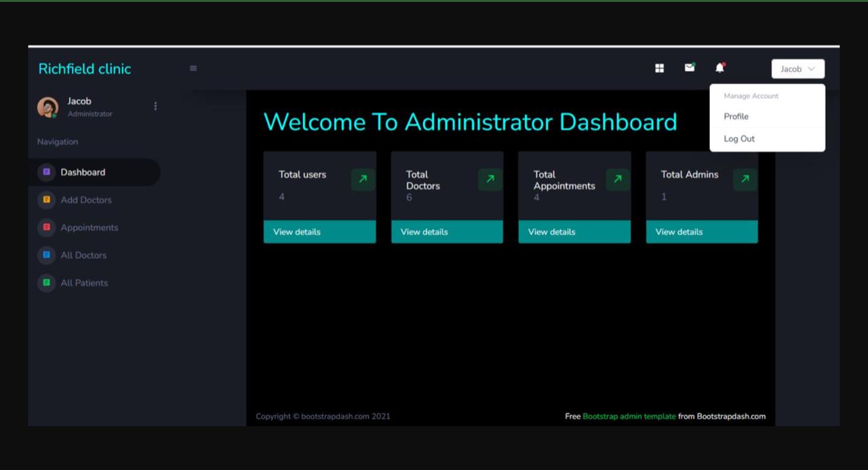Collapse the Navigation section
The height and width of the screenshot is (470, 868).
pyautogui.click(x=57, y=142)
